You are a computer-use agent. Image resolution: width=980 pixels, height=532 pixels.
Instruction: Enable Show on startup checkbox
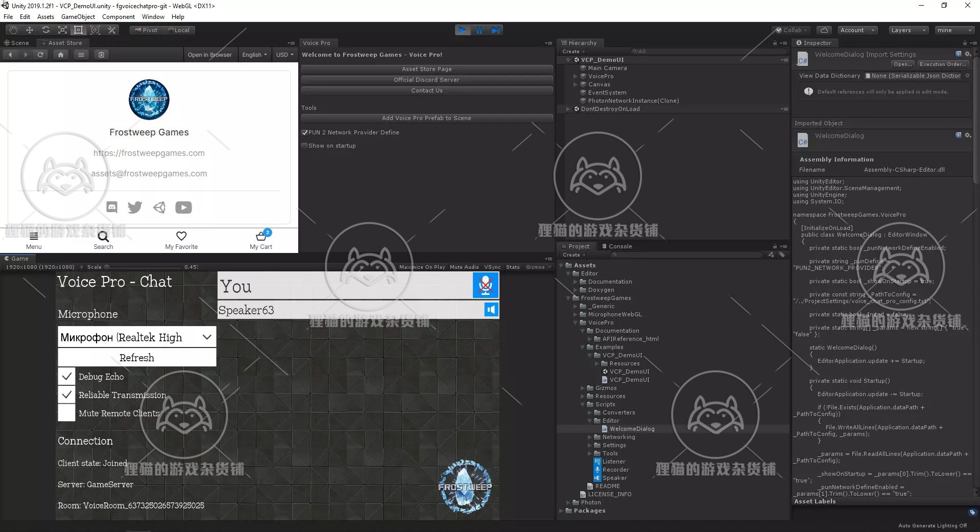coord(305,146)
